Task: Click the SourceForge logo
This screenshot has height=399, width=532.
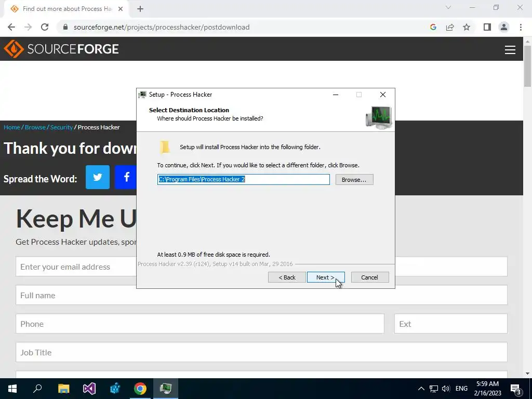Action: (x=61, y=49)
